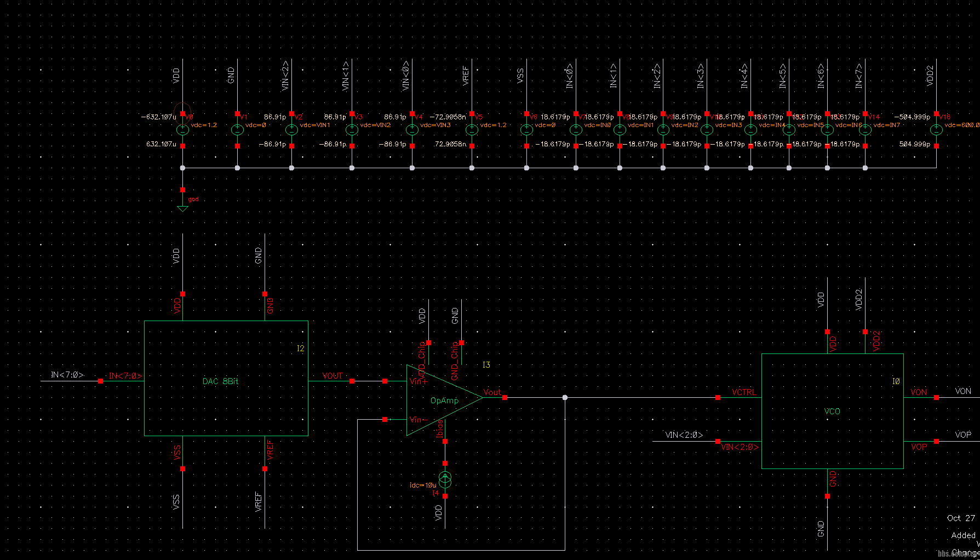This screenshot has height=560, width=980.
Task: Click the V5 voltage source on VREF
Action: 472,130
